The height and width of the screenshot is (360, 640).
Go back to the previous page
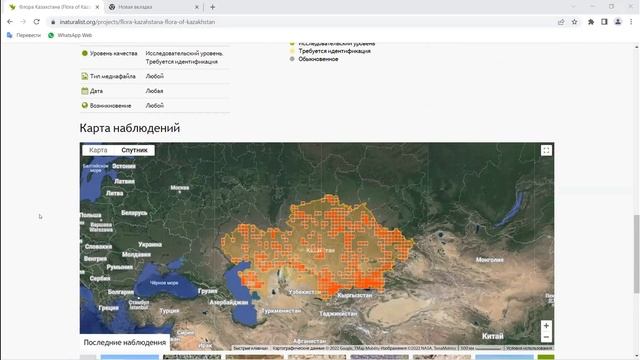(10, 22)
